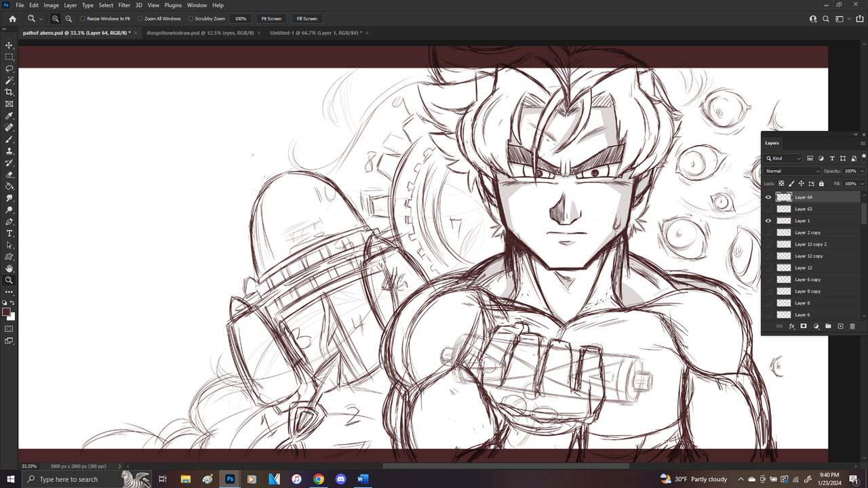Viewport: 868px width, 488px height.
Task: Select the Frame tool
Action: (9, 104)
